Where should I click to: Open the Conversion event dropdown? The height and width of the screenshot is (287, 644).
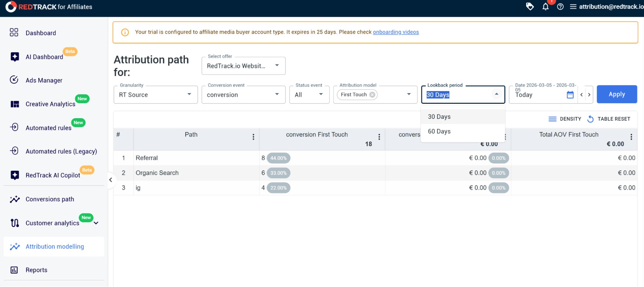tap(244, 95)
